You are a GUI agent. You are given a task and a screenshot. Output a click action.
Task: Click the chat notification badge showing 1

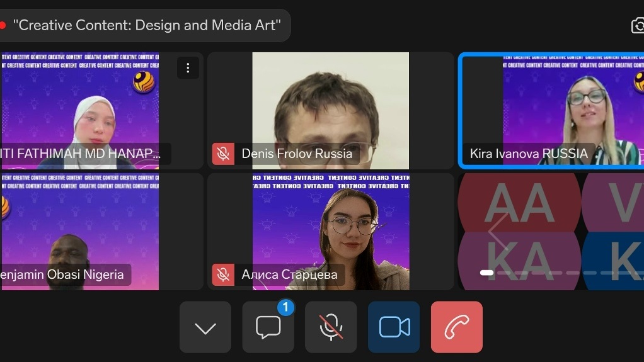(285, 307)
